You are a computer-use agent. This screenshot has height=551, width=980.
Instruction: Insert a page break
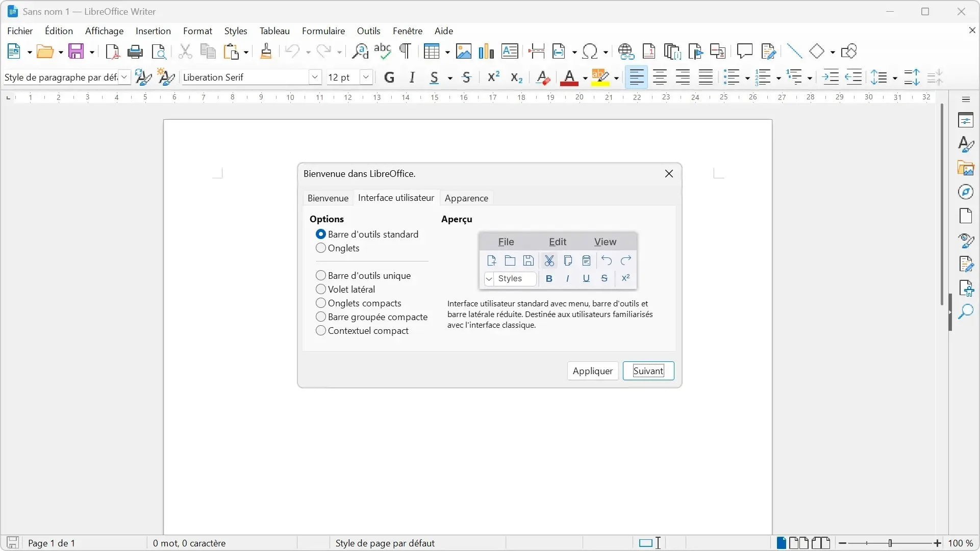pyautogui.click(x=537, y=51)
